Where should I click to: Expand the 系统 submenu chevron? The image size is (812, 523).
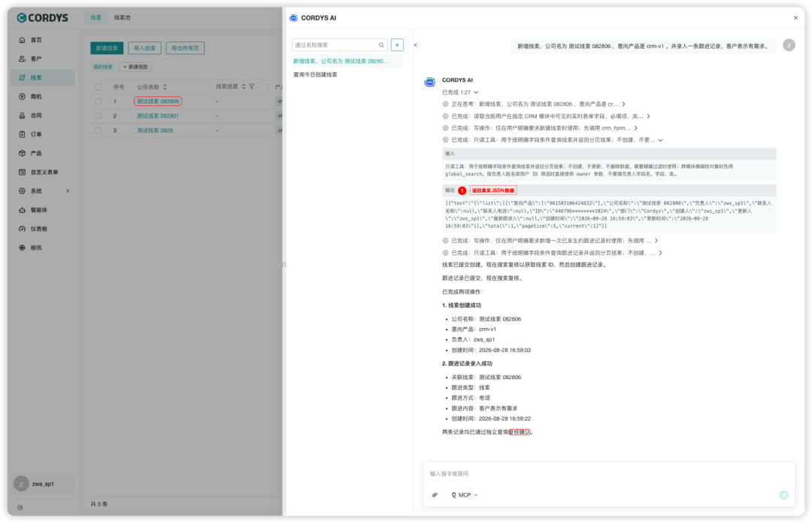68,191
